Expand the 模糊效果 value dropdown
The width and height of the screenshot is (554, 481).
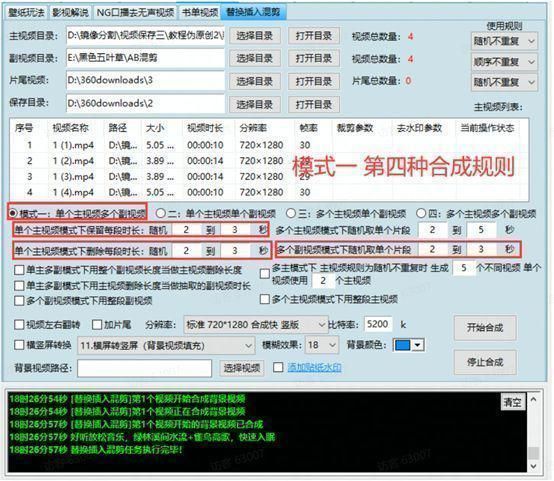[322, 345]
